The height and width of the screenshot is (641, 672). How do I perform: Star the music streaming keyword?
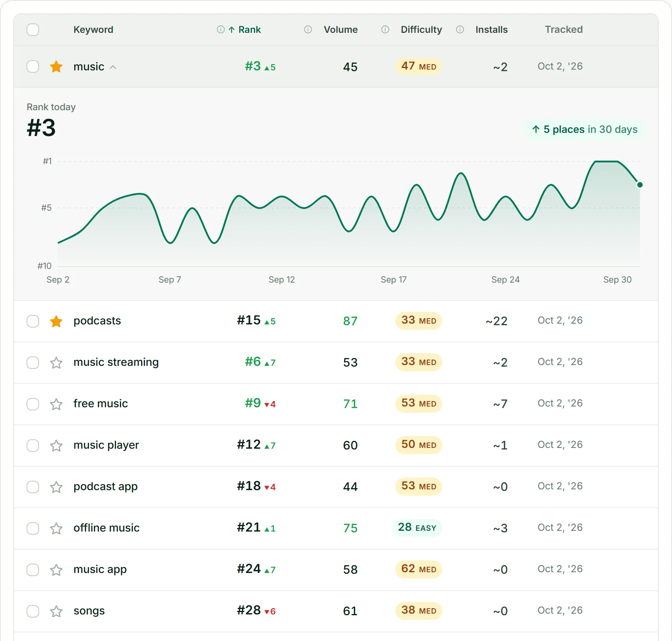point(56,363)
